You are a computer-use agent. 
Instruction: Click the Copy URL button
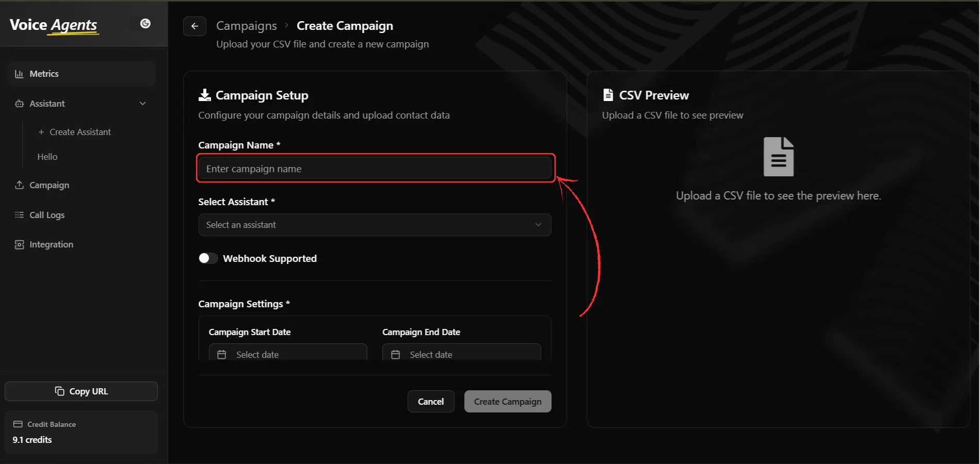(81, 391)
